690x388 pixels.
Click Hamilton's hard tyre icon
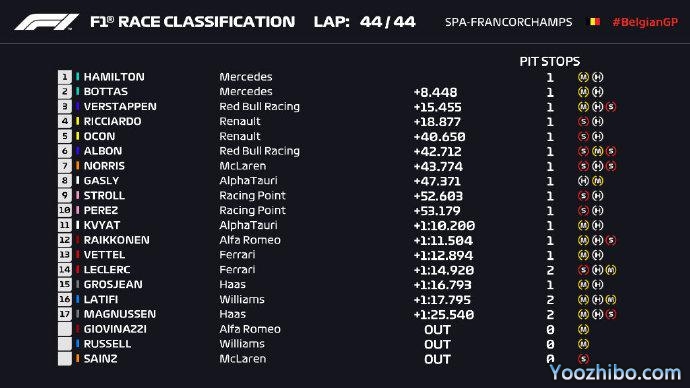click(598, 77)
